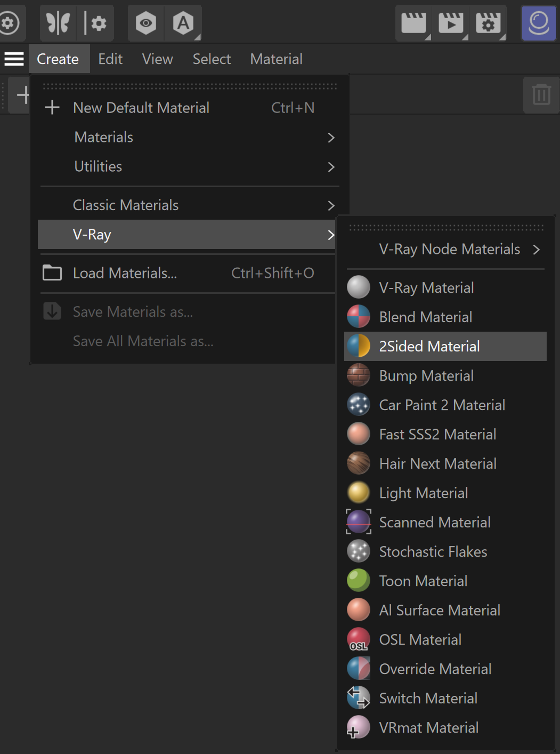560x754 pixels.
Task: Toggle the hexagon eye viewport solo icon
Action: [145, 23]
